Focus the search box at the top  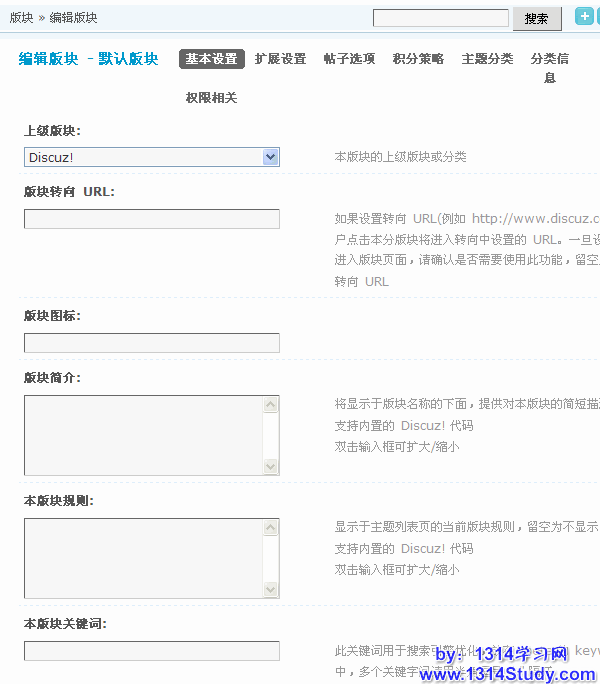440,18
